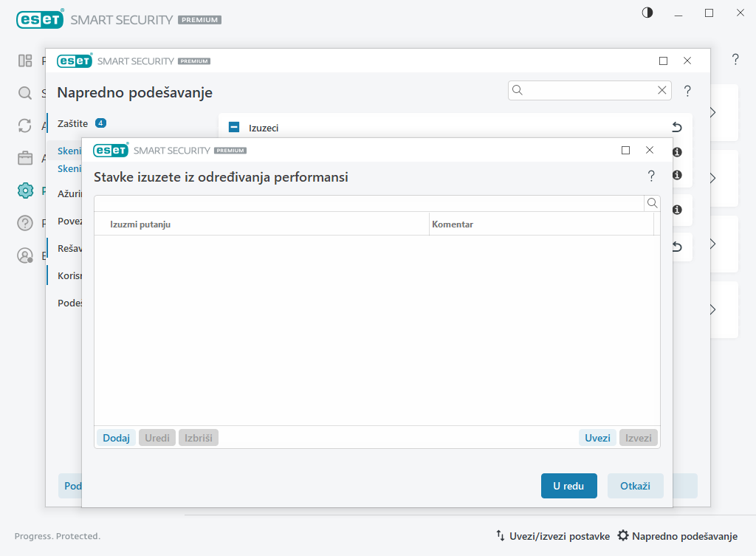Image resolution: width=756 pixels, height=556 pixels.
Task: Click the Uvezi button in the exclusions list
Action: [597, 438]
